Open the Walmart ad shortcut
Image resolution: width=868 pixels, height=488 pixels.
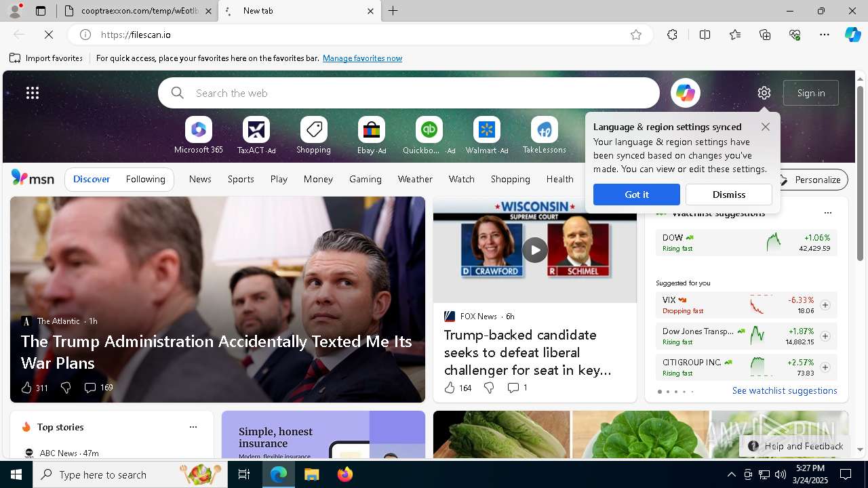(x=486, y=136)
